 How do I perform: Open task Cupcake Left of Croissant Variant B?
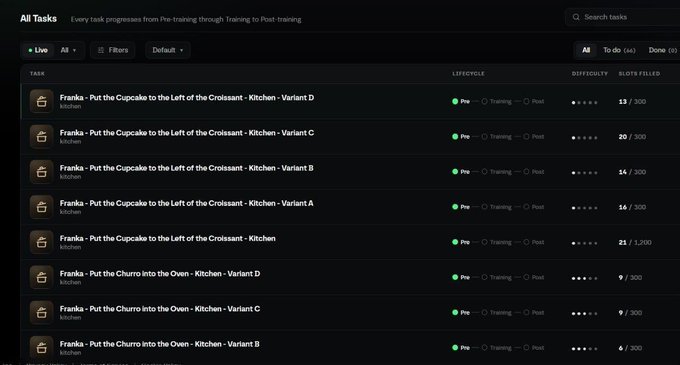[x=186, y=168]
